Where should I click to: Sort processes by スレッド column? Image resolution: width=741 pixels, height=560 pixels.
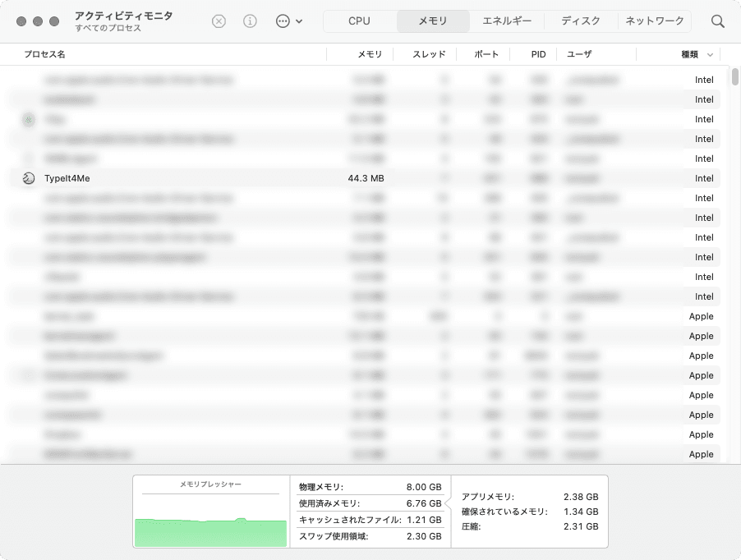click(x=429, y=54)
